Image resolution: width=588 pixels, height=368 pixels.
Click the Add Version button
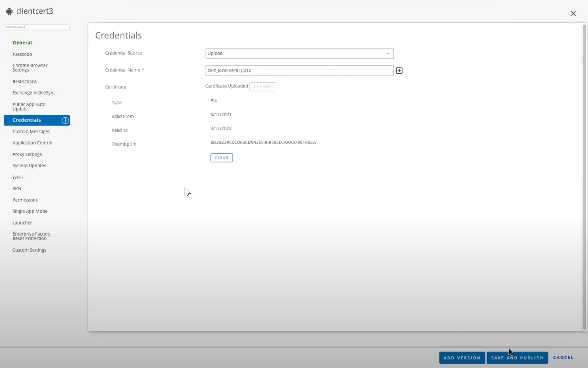click(x=462, y=358)
